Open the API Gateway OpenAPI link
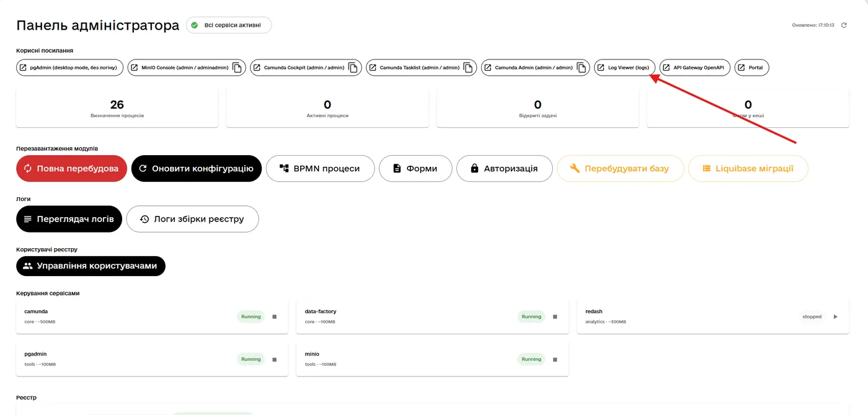 point(695,68)
